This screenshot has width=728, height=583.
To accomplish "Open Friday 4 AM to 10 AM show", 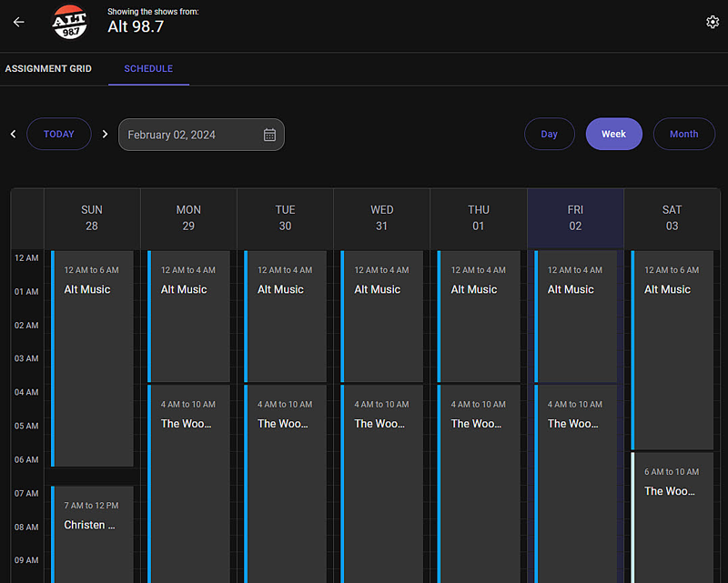I will point(575,484).
